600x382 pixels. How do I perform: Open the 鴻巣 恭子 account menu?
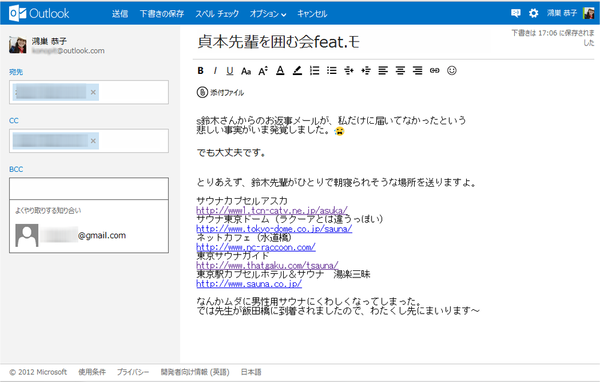(x=561, y=13)
